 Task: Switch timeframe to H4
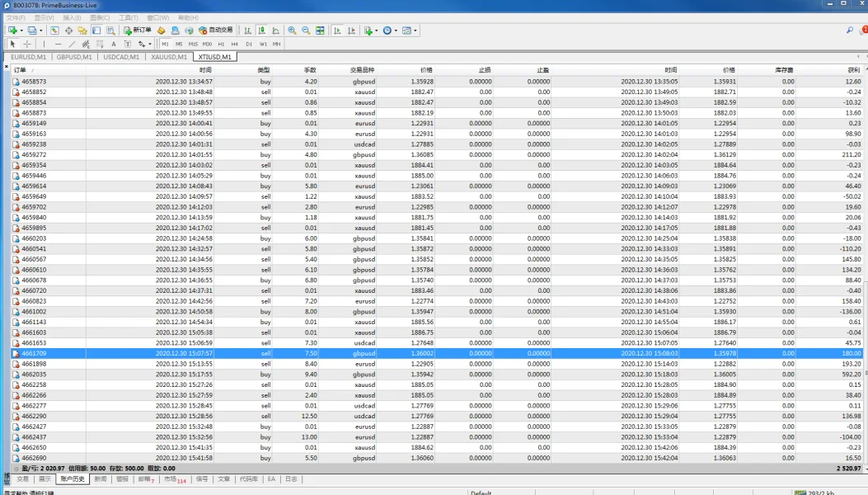click(x=235, y=44)
